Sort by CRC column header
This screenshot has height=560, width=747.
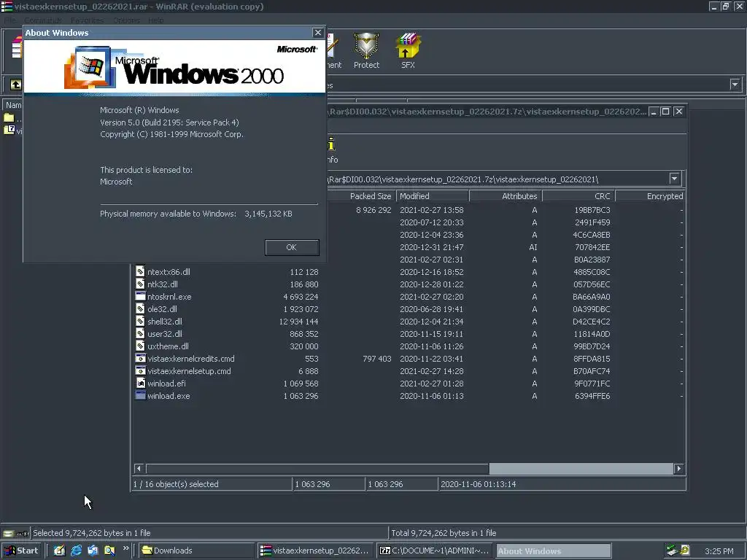(578, 196)
